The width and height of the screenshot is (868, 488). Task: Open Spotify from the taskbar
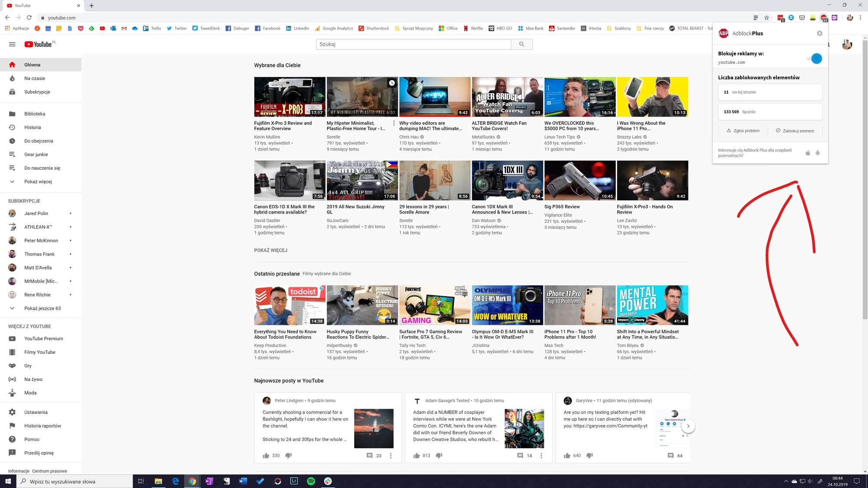coord(311,481)
